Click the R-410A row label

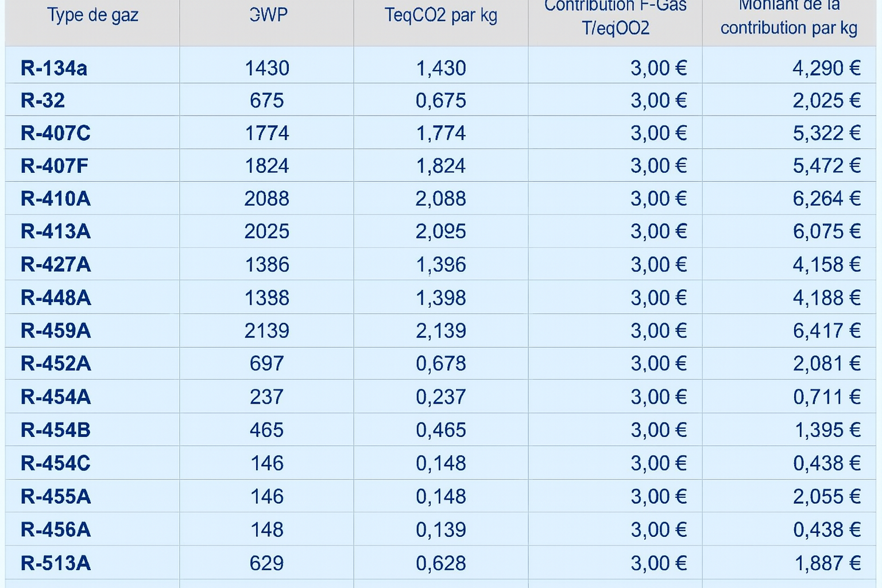[x=56, y=199]
